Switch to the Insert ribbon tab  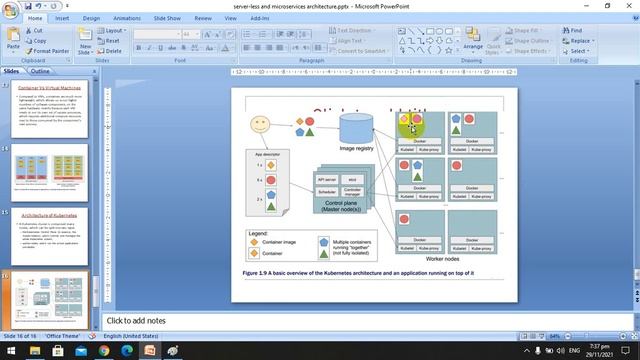[x=62, y=18]
